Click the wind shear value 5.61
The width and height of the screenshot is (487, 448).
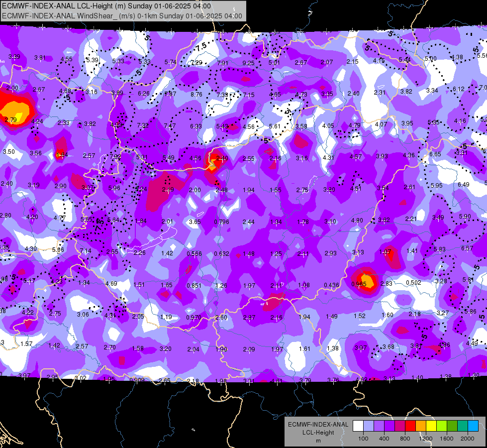click(x=275, y=126)
